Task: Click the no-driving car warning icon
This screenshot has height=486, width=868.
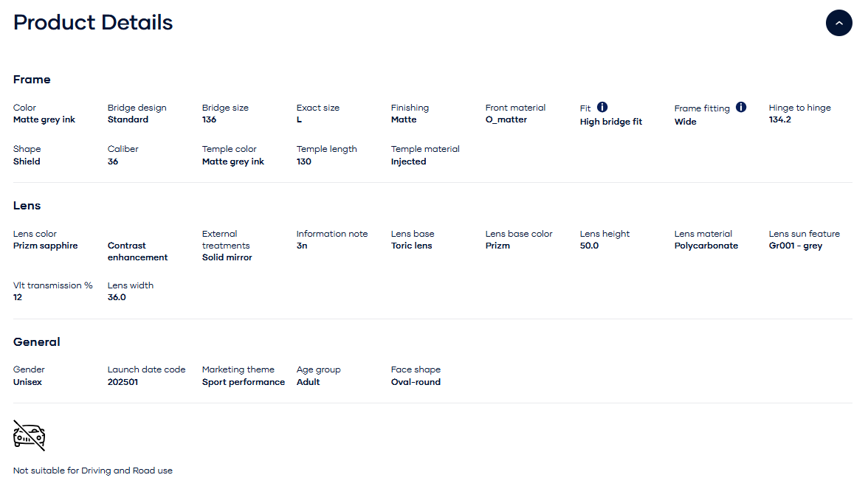Action: point(30,435)
